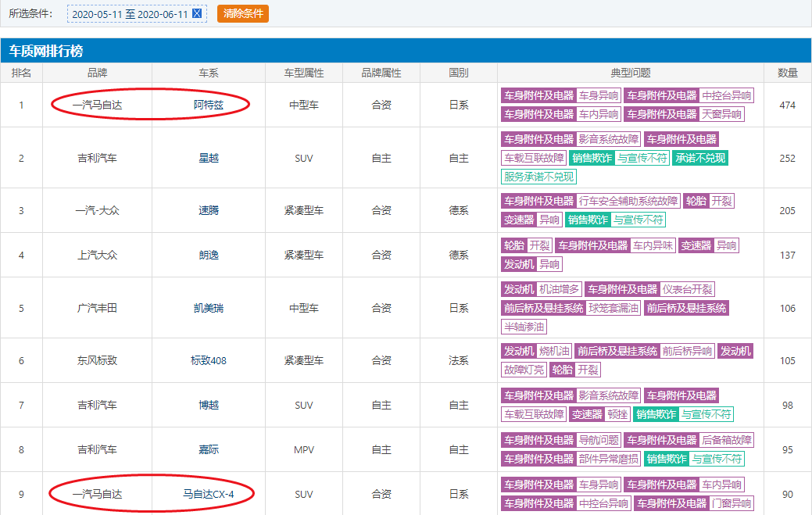Click the 天窗异响 issue tag
The width and height of the screenshot is (812, 515).
[x=722, y=114]
